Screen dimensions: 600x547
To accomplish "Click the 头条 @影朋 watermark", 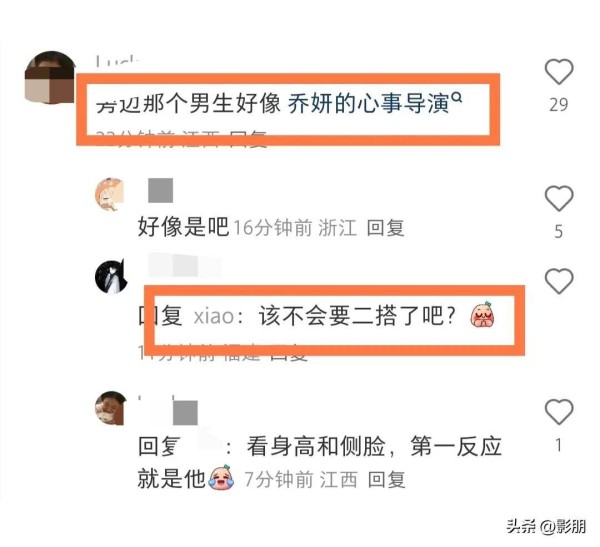I will pyautogui.click(x=546, y=527).
